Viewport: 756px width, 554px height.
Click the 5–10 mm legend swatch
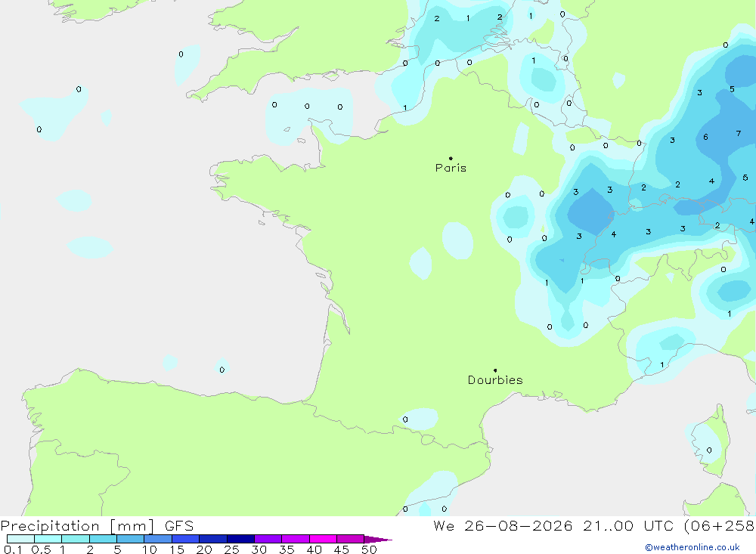(131, 539)
